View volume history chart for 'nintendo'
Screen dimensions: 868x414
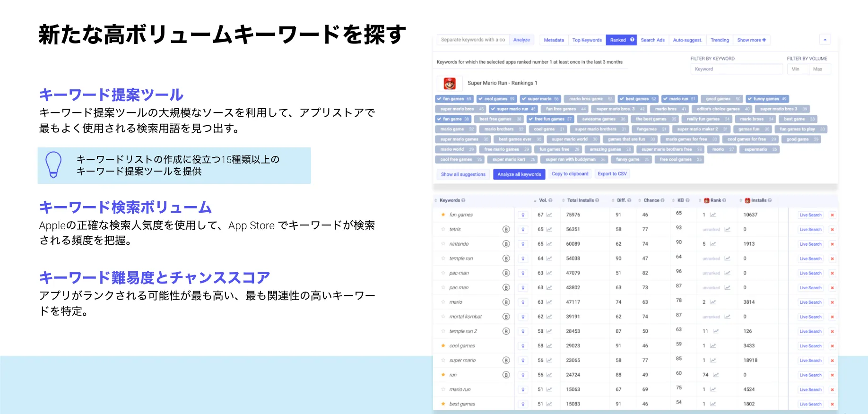click(549, 244)
